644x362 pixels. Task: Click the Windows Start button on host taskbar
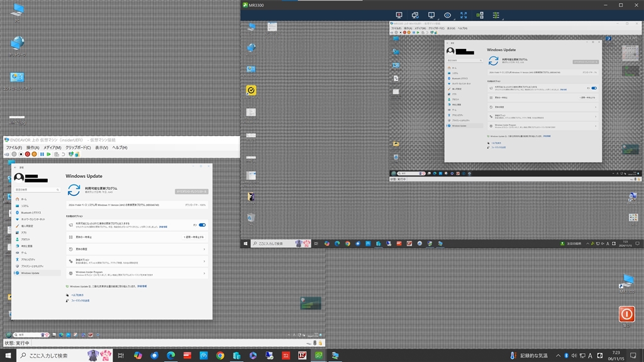(x=8, y=355)
